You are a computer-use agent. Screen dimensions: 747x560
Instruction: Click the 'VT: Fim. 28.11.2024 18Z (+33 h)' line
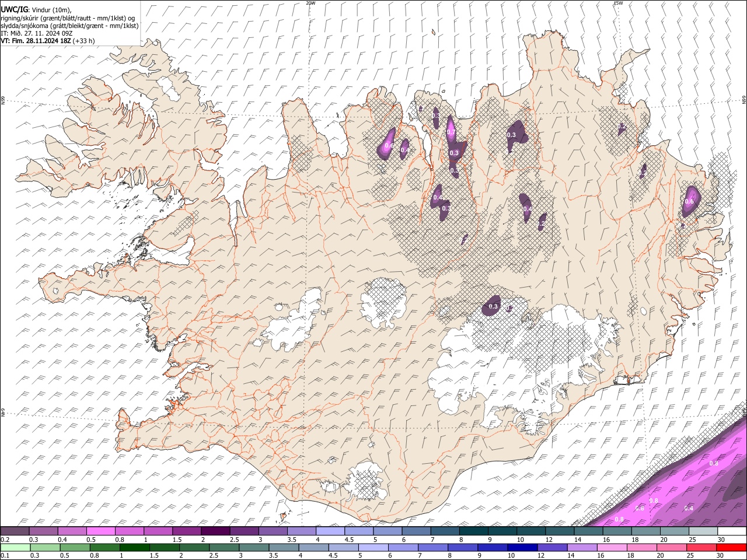(x=48, y=41)
